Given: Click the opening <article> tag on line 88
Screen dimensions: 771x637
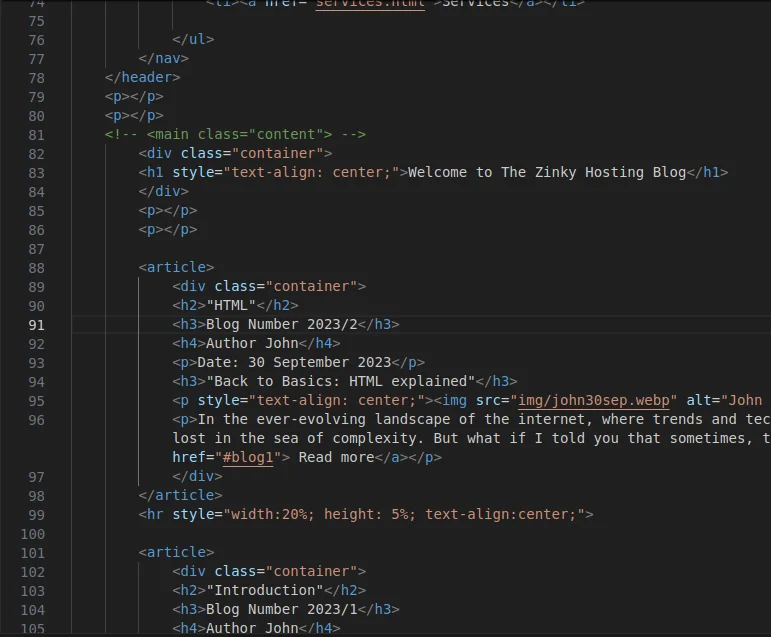Looking at the screenshot, I should pyautogui.click(x=176, y=267).
